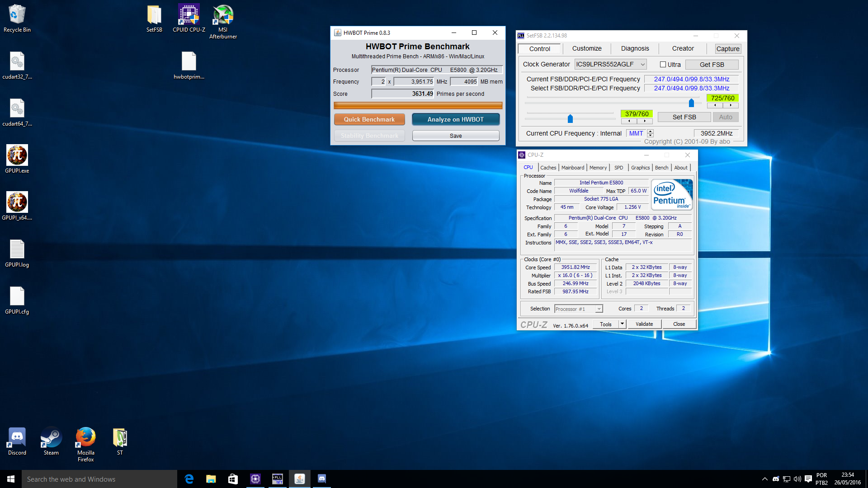Image resolution: width=868 pixels, height=488 pixels.
Task: Show hidden system tray icons
Action: click(764, 479)
